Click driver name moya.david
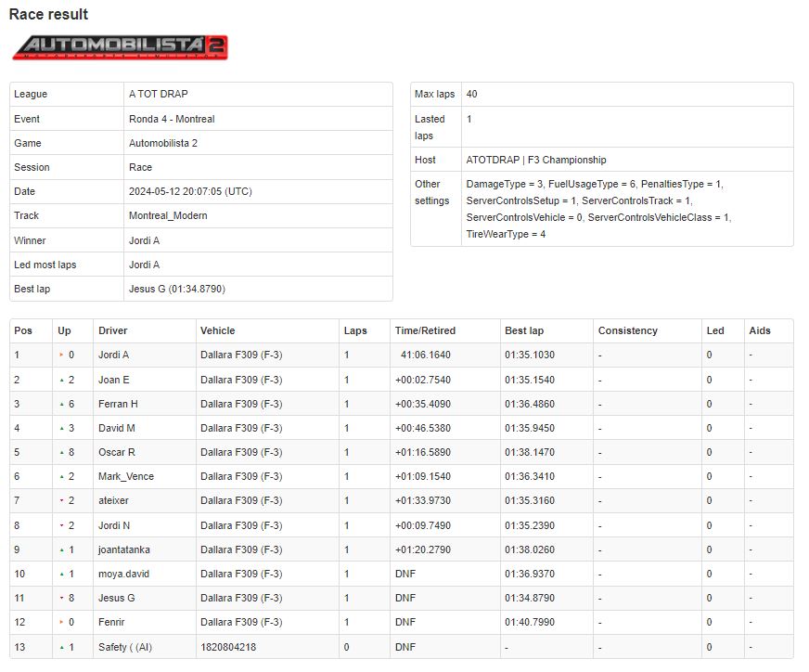Image resolution: width=809 pixels, height=672 pixels. click(x=123, y=574)
